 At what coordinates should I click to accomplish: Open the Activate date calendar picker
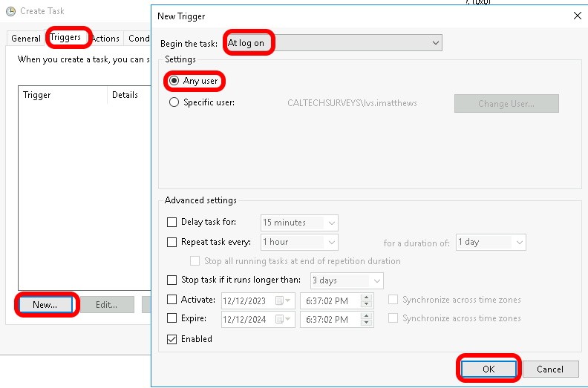coord(280,300)
